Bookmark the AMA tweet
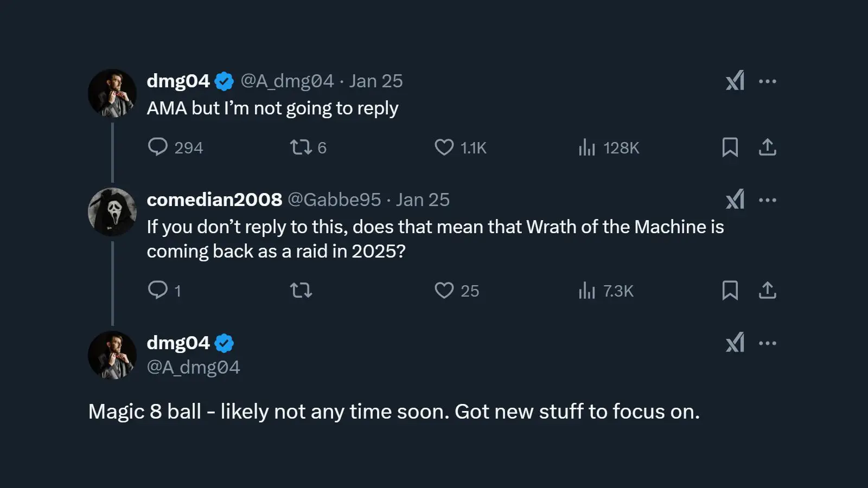This screenshot has height=488, width=868. (731, 147)
